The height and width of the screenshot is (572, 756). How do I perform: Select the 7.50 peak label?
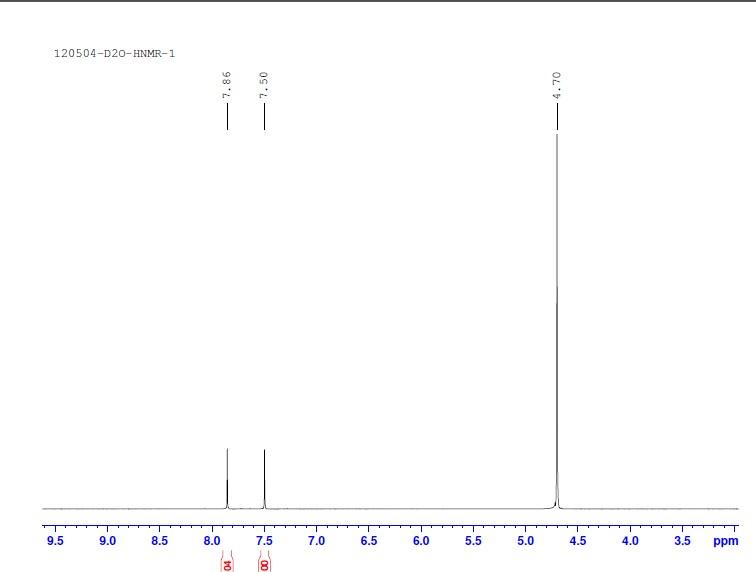pos(264,85)
